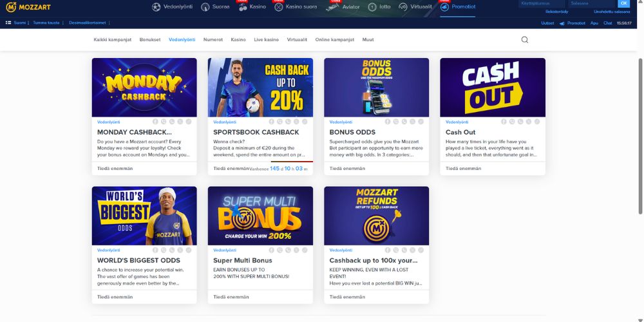Click the search magnifier icon
This screenshot has width=644, height=322.
click(x=524, y=40)
